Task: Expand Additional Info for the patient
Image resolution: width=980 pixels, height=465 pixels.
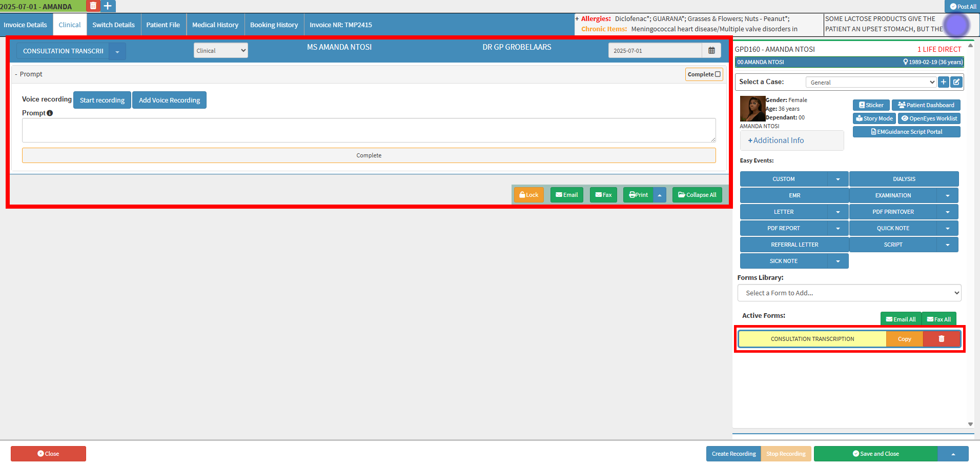Action: click(x=776, y=140)
